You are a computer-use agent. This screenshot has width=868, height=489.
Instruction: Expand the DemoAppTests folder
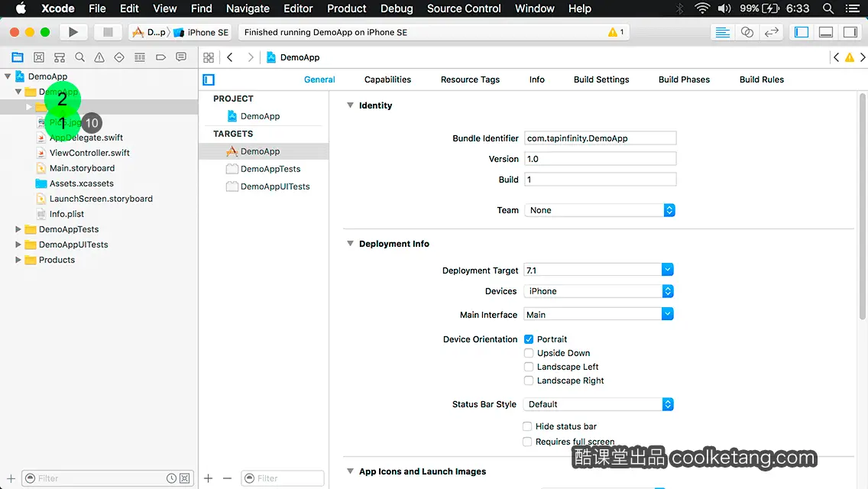[18, 228]
